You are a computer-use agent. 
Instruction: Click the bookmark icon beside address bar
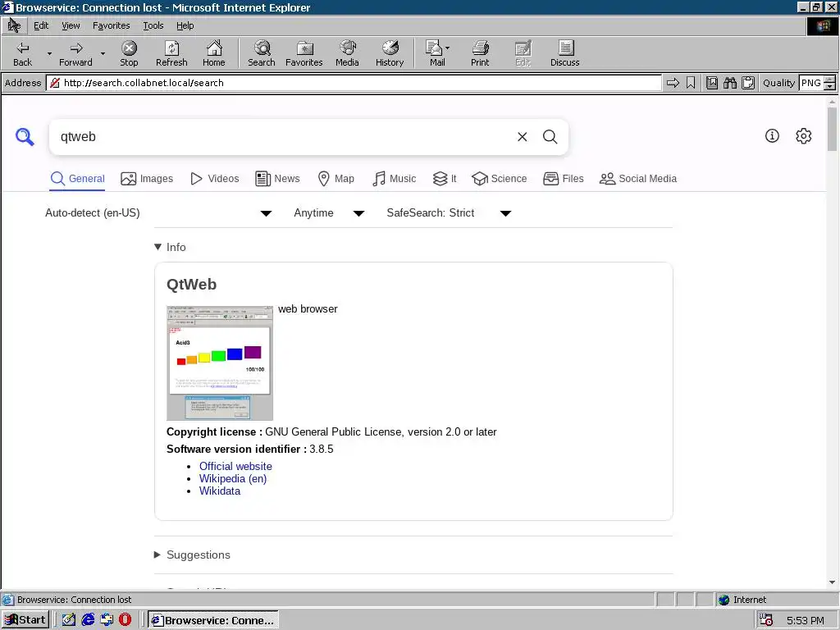pyautogui.click(x=691, y=83)
